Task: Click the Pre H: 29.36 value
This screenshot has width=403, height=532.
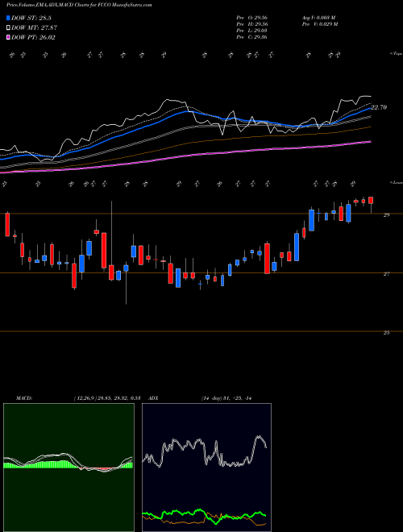Action: coord(251,24)
